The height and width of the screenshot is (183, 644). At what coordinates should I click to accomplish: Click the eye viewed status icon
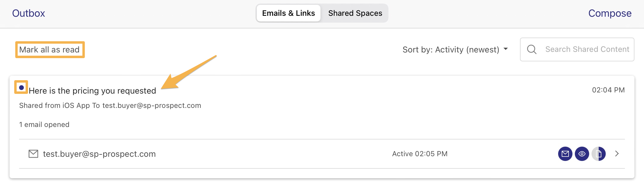tap(582, 154)
